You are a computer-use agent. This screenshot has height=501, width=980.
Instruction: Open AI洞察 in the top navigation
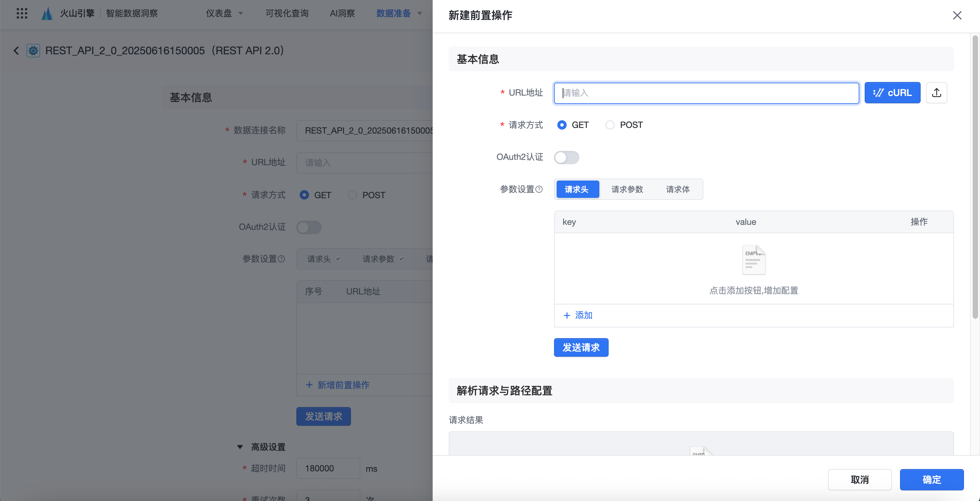(x=342, y=13)
